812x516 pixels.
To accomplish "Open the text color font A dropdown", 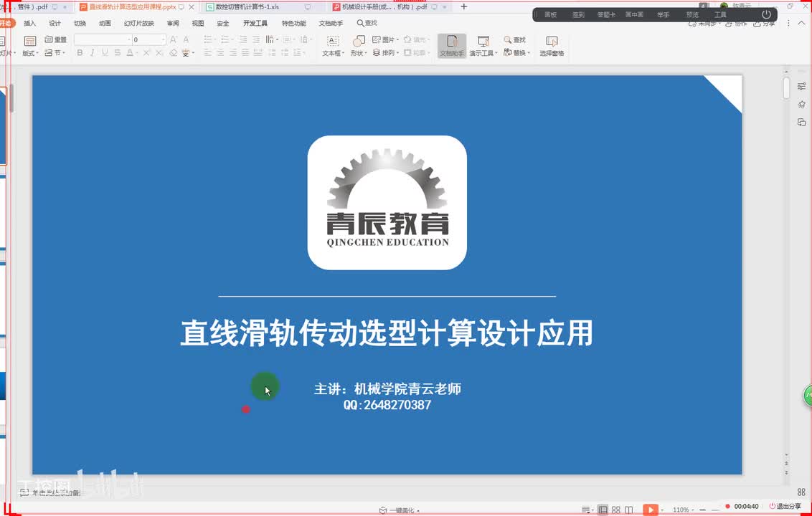I will [x=131, y=53].
